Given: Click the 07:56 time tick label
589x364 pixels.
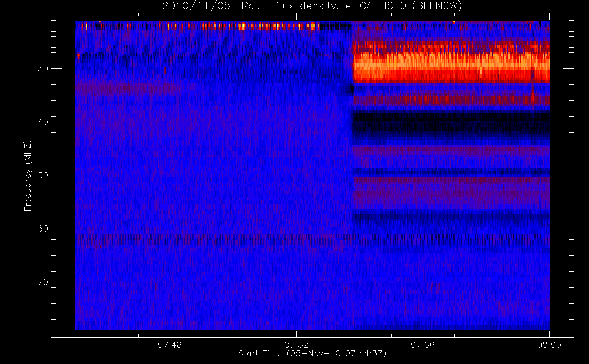Looking at the screenshot, I should (423, 345).
